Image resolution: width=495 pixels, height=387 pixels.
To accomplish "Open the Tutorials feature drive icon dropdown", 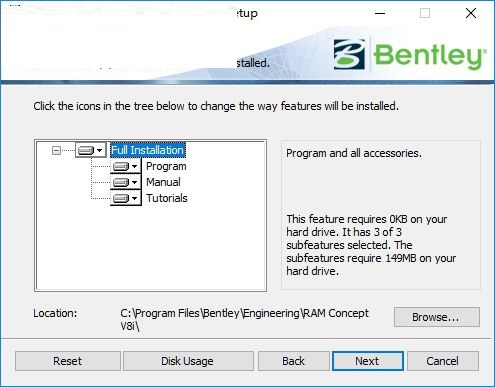I will [x=126, y=198].
